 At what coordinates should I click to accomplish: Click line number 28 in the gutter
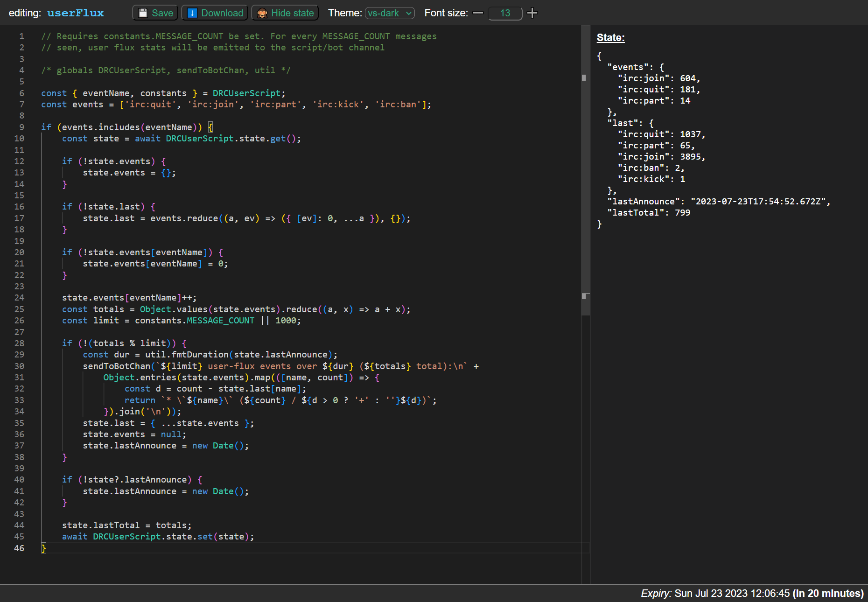19,343
